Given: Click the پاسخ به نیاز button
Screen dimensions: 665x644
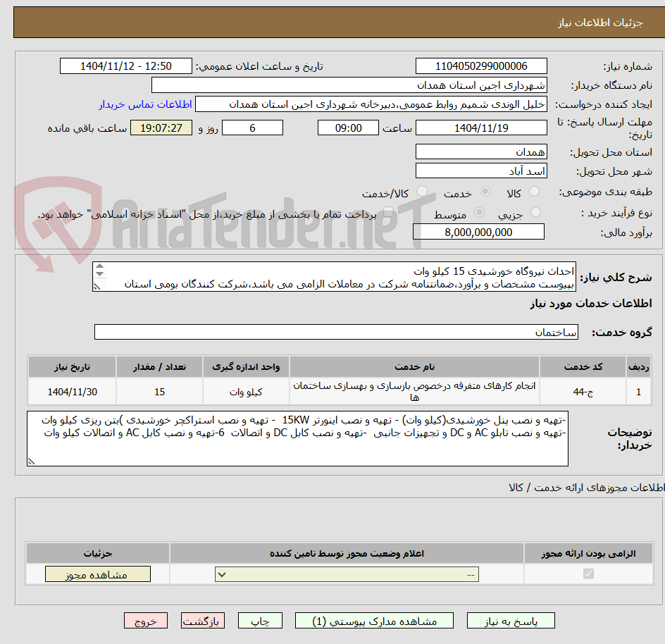Looking at the screenshot, I should click(511, 621).
